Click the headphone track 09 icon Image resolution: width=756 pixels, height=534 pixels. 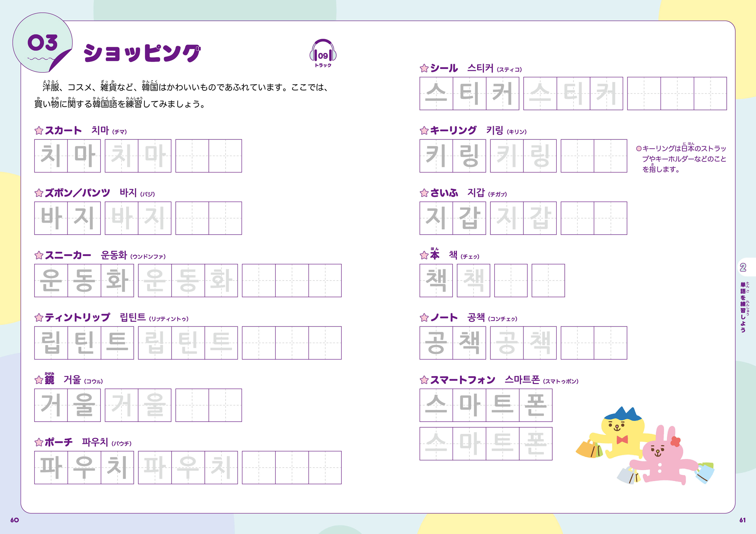coord(323,53)
